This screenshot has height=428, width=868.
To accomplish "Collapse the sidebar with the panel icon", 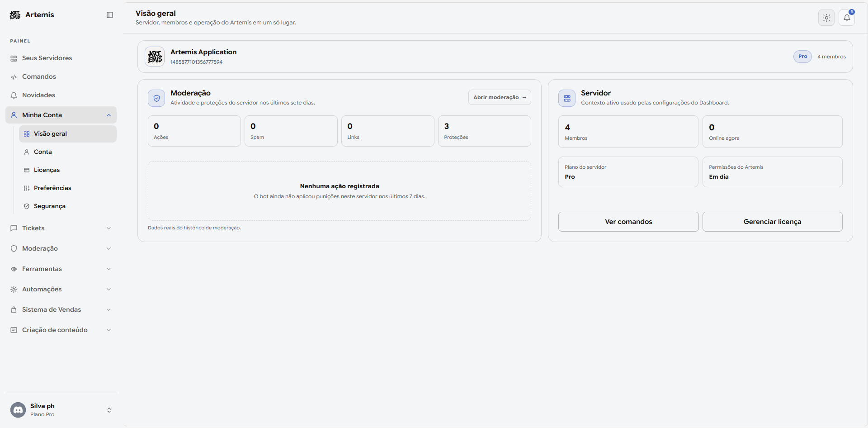I will (110, 15).
